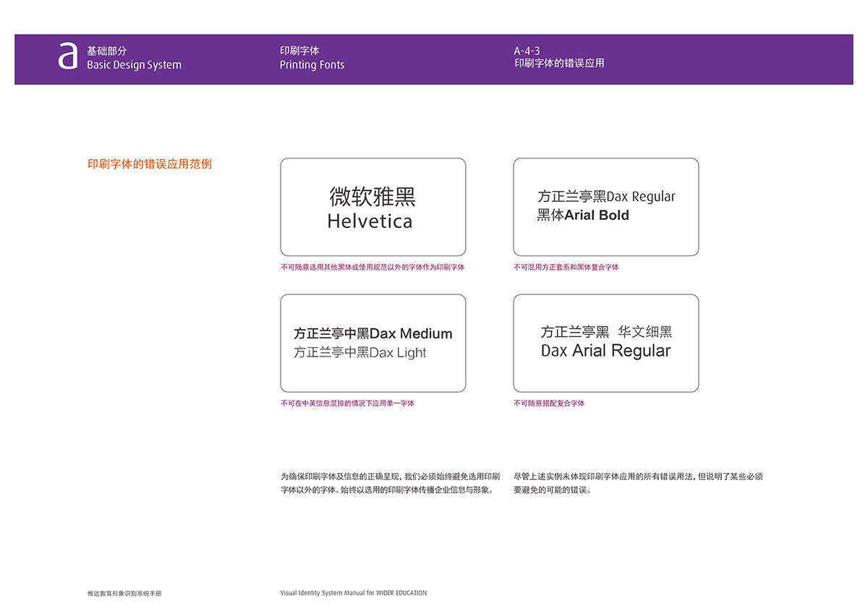Click the caption '不可混用方正套系和黑体复合字体'
The width and height of the screenshot is (868, 614).
tap(566, 267)
